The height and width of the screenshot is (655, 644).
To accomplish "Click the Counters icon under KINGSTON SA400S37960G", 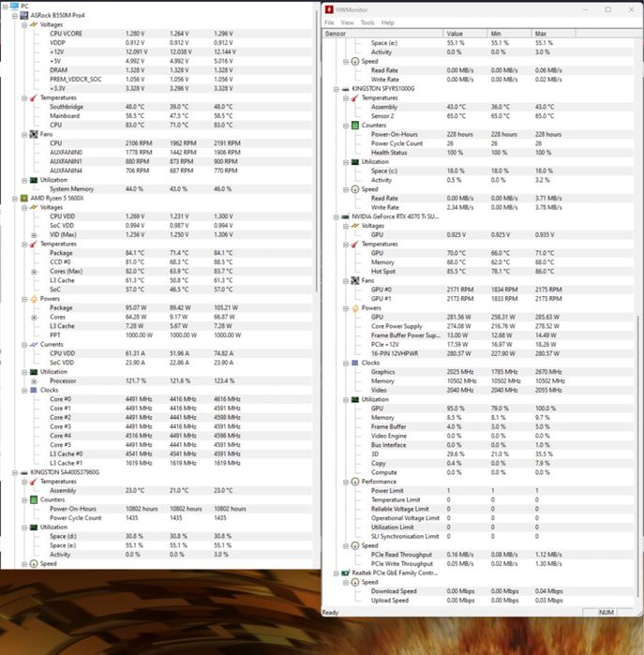I will 34,499.
